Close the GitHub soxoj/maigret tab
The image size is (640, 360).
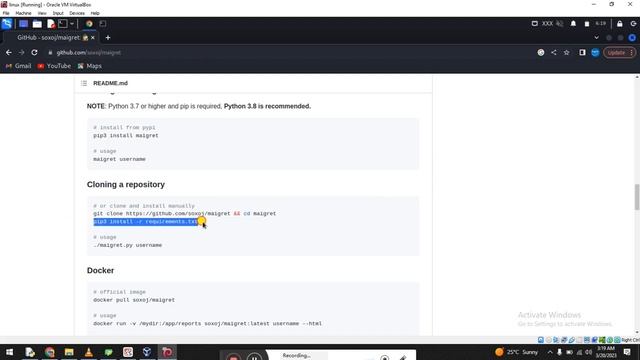pos(93,38)
